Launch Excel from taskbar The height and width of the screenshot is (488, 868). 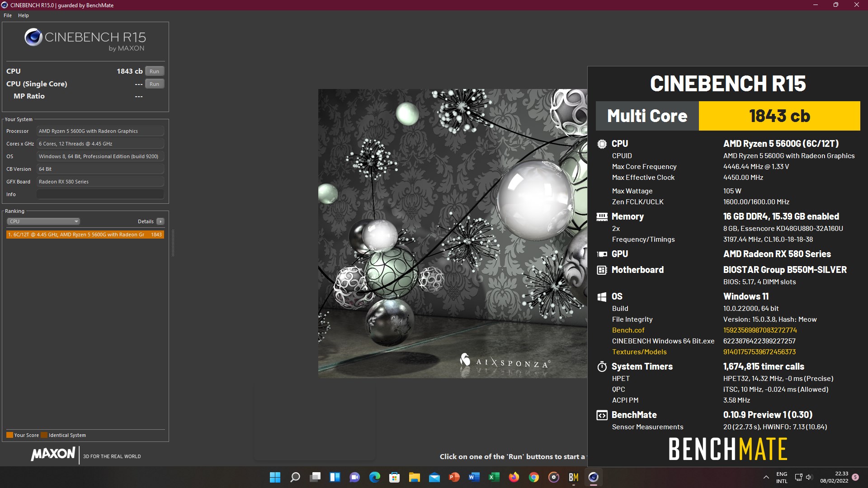coord(494,477)
